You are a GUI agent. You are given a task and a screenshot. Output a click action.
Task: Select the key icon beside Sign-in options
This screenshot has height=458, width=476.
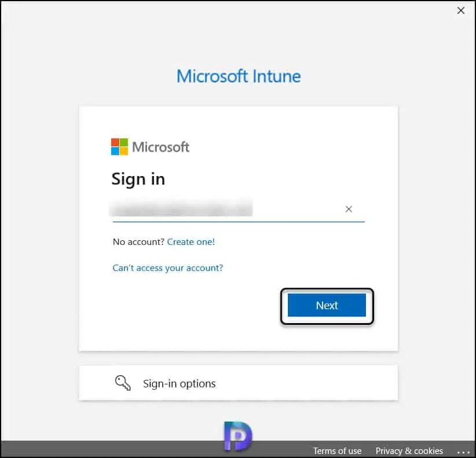point(122,382)
